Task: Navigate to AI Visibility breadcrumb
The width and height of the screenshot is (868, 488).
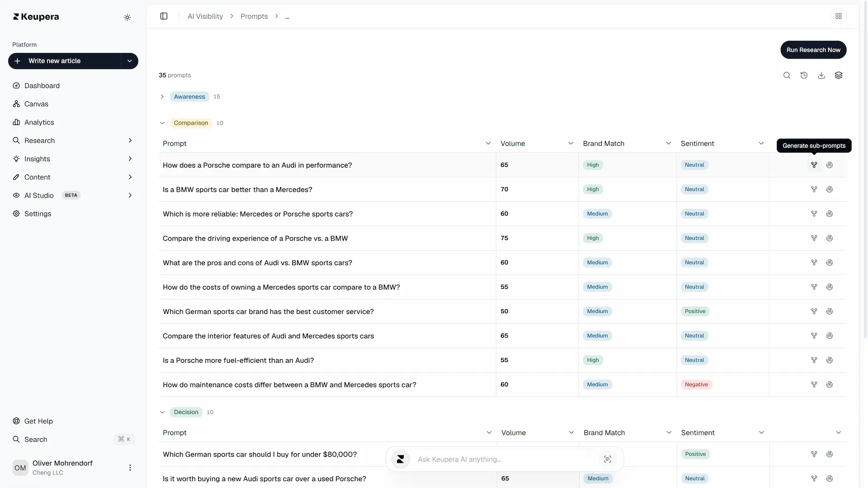Action: point(205,16)
